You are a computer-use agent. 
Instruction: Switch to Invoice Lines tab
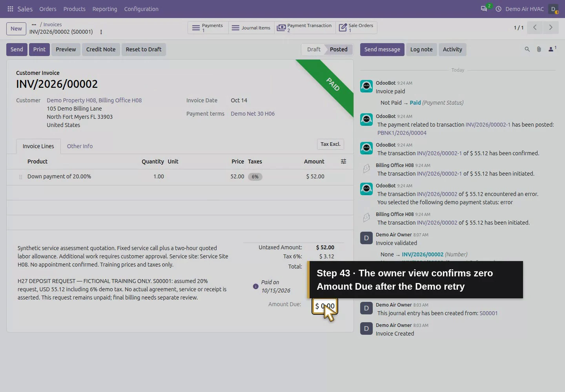pos(38,146)
